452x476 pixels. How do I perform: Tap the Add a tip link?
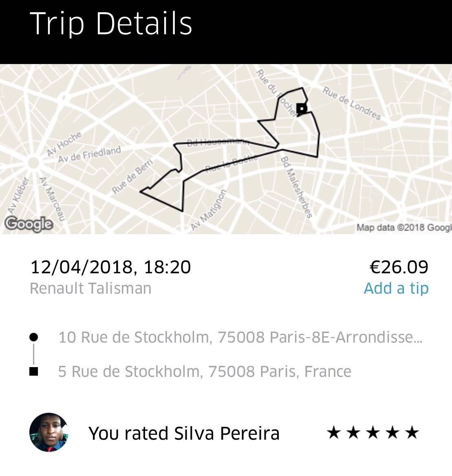(396, 288)
